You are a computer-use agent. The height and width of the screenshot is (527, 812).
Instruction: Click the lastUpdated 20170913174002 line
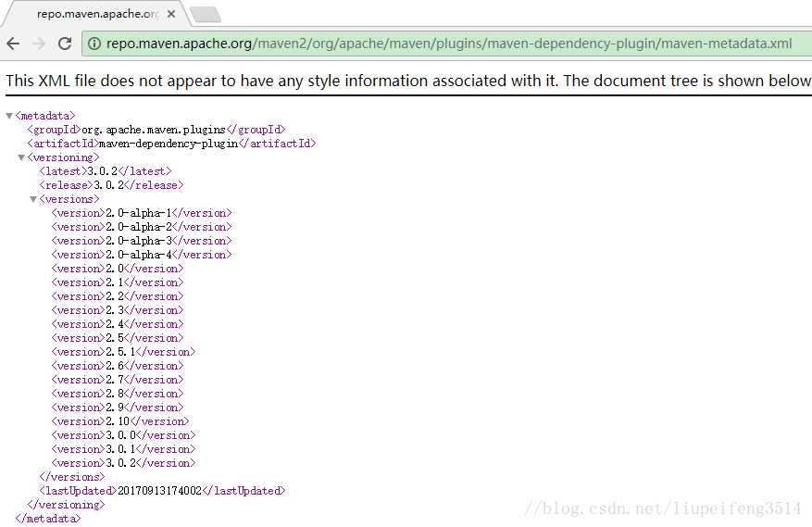162,491
